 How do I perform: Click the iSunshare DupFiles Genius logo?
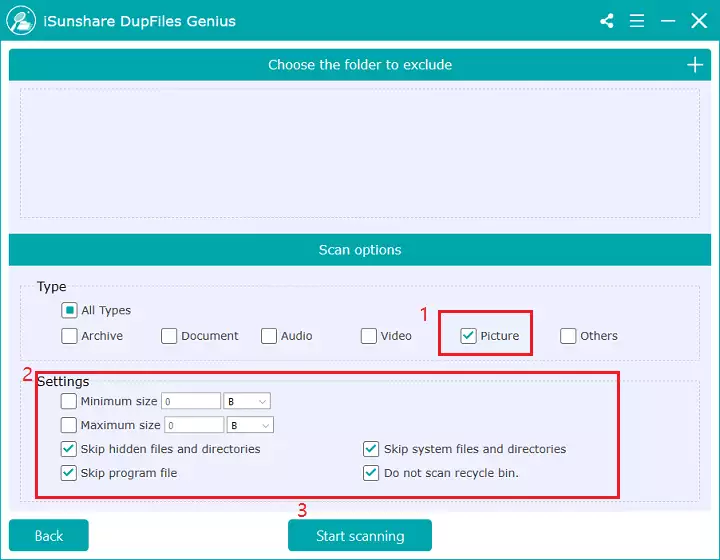click(x=21, y=20)
